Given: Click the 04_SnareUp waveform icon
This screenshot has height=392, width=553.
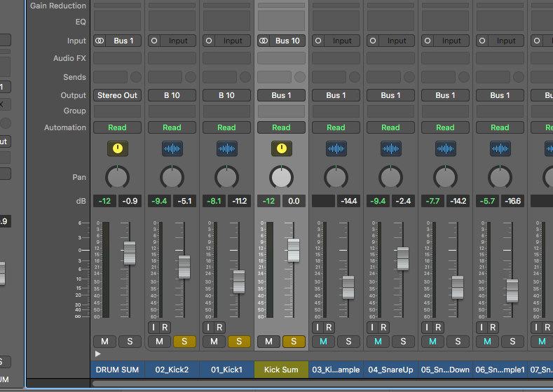Looking at the screenshot, I should [391, 148].
